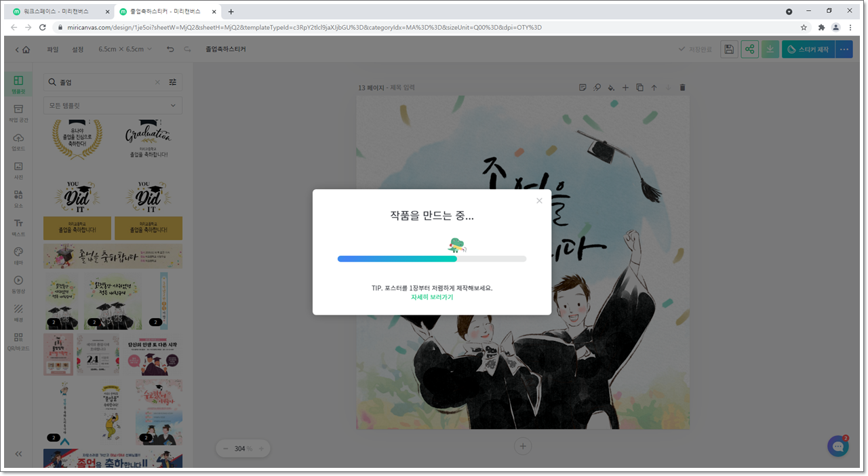Zoom in with the plus button
Viewport: 868px width, 476px height.
261,448
